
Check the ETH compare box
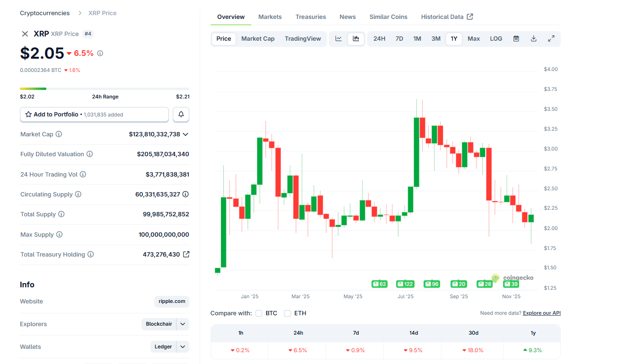pos(288,313)
